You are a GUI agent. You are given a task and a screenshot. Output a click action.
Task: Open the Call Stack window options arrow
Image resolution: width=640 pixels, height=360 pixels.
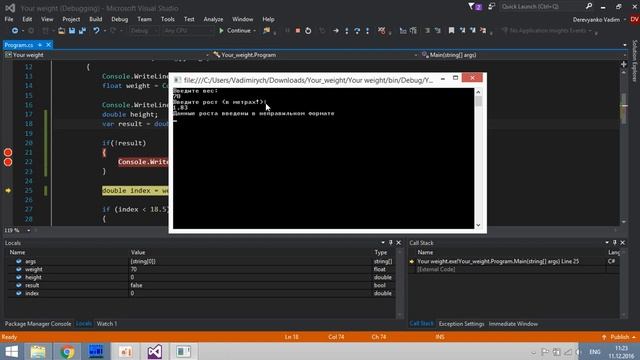tap(607, 243)
